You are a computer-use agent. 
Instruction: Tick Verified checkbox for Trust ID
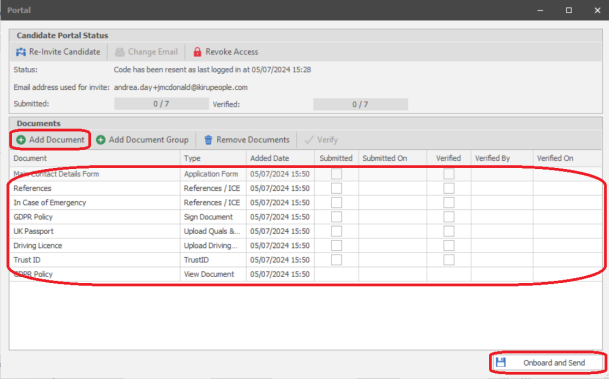449,260
